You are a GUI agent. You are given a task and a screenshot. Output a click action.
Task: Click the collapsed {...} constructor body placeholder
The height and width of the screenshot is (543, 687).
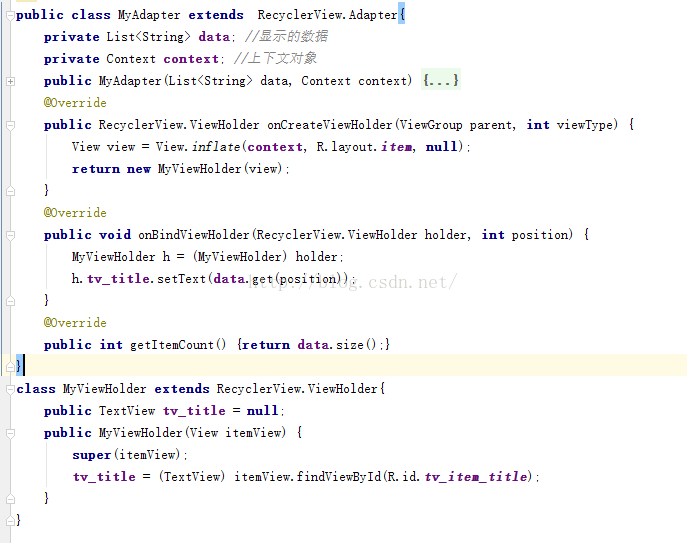(x=440, y=80)
